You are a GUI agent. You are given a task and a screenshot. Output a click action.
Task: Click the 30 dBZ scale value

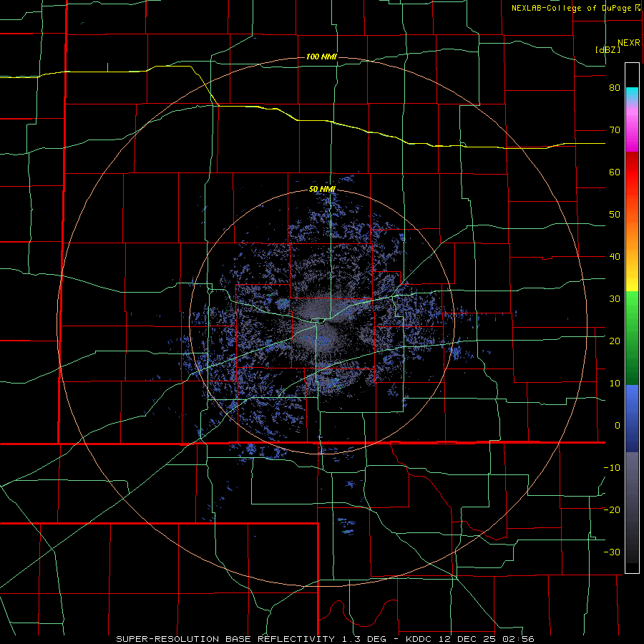coord(615,298)
